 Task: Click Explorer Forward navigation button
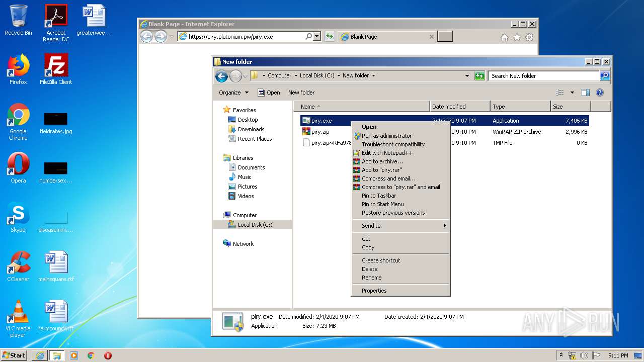[x=235, y=76]
